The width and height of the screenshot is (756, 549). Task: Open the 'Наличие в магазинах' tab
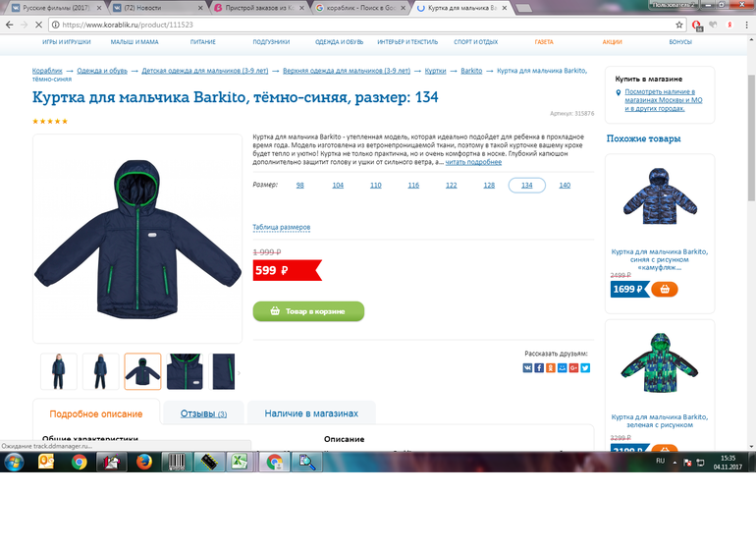[311, 413]
